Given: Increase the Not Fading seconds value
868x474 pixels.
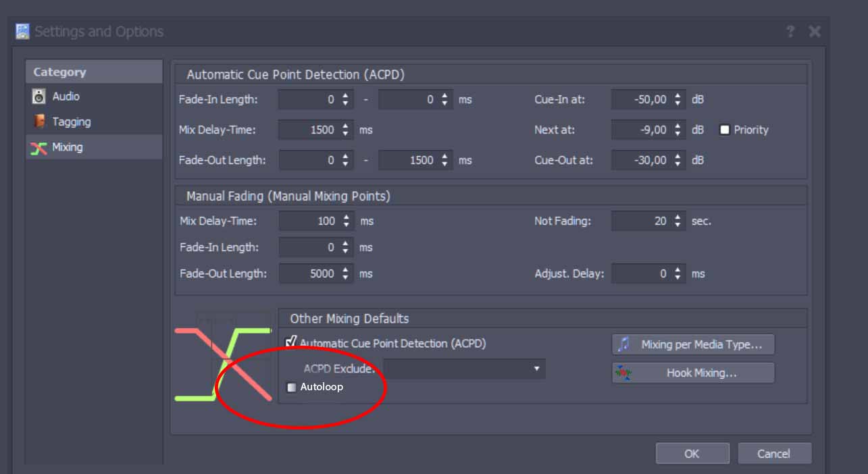Looking at the screenshot, I should coord(678,217).
